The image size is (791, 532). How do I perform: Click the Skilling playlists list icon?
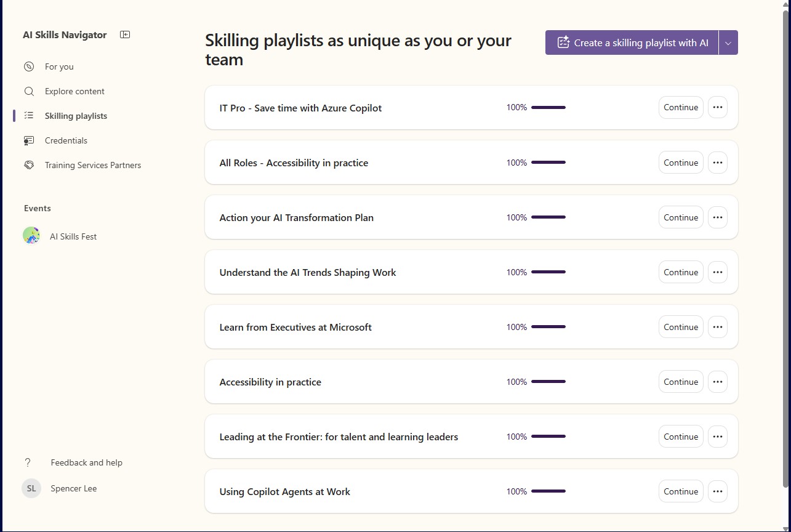tap(29, 116)
